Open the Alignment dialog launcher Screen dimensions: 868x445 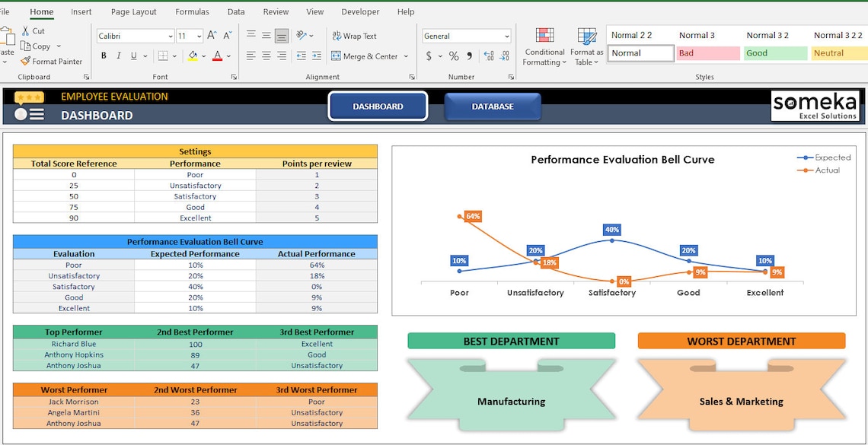pyautogui.click(x=411, y=76)
